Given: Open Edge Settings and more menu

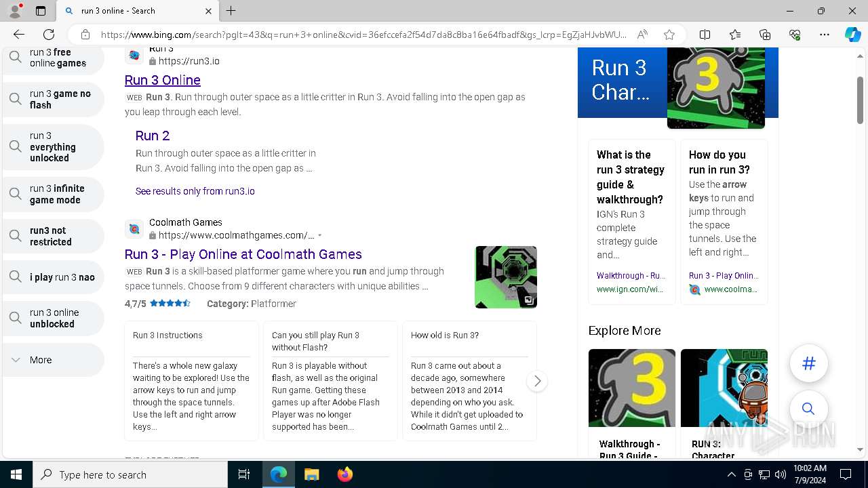Looking at the screenshot, I should click(x=825, y=35).
